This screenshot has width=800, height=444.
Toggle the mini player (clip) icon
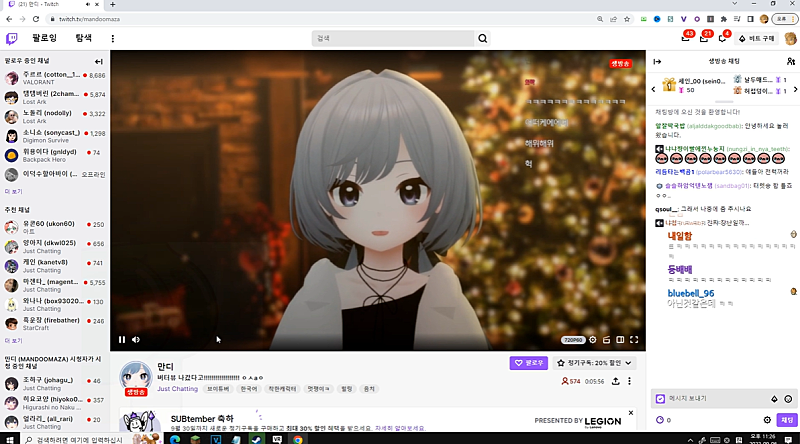click(x=607, y=339)
